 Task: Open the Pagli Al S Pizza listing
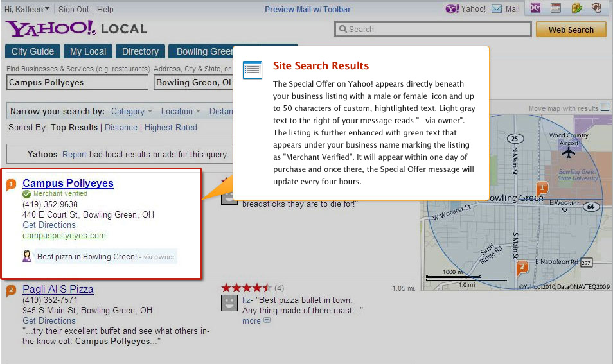[x=58, y=290]
